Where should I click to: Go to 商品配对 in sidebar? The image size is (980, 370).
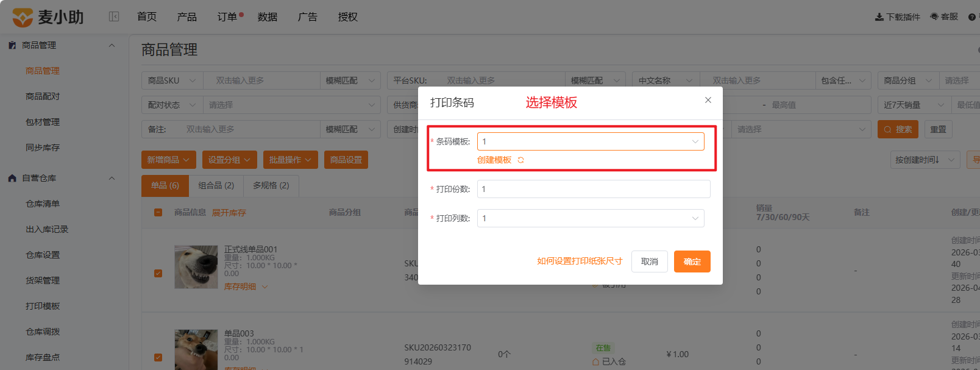43,96
